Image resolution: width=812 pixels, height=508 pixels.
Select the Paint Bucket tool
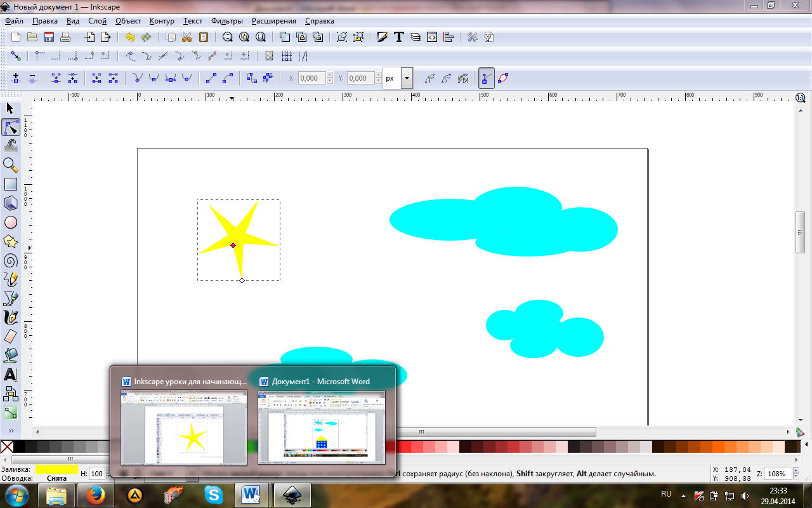tap(10, 356)
